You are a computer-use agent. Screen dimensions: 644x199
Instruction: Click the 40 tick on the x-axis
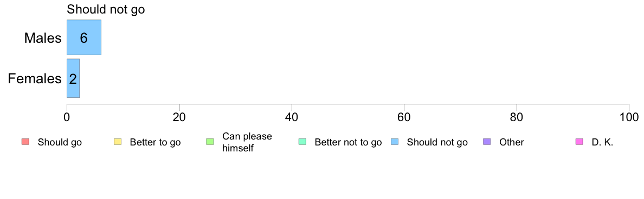click(x=292, y=117)
